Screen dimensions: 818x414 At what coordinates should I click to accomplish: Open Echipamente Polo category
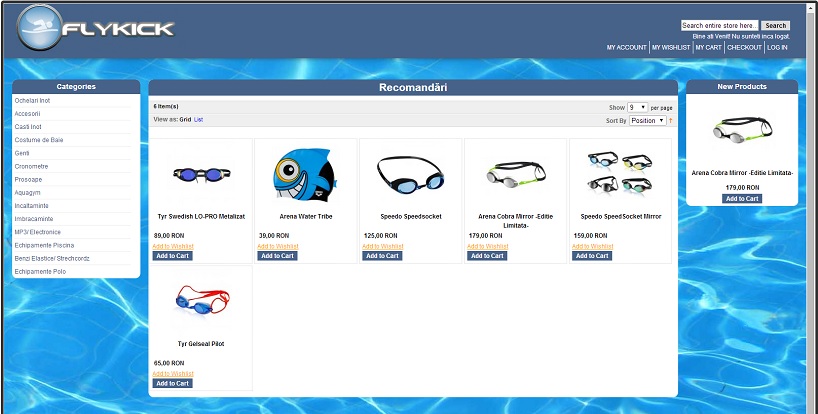pos(40,272)
